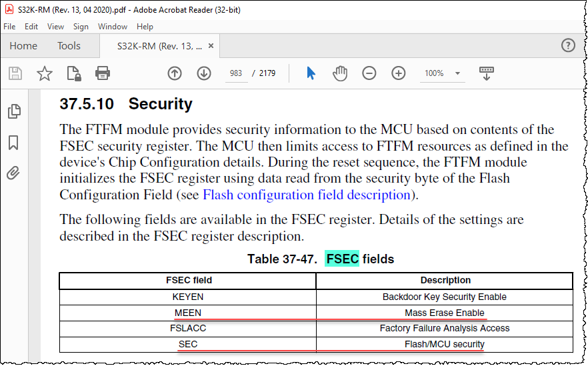Bookmark this file with the star icon
The image size is (588, 366).
[45, 73]
